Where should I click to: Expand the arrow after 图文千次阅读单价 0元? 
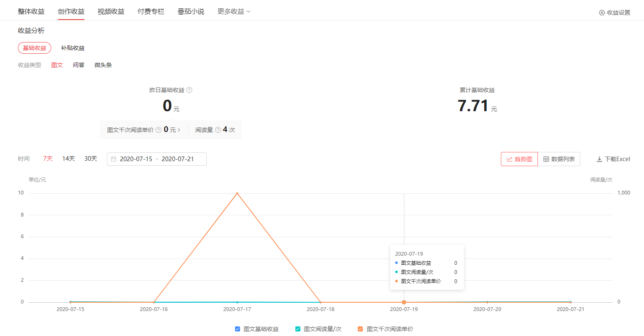(x=179, y=129)
